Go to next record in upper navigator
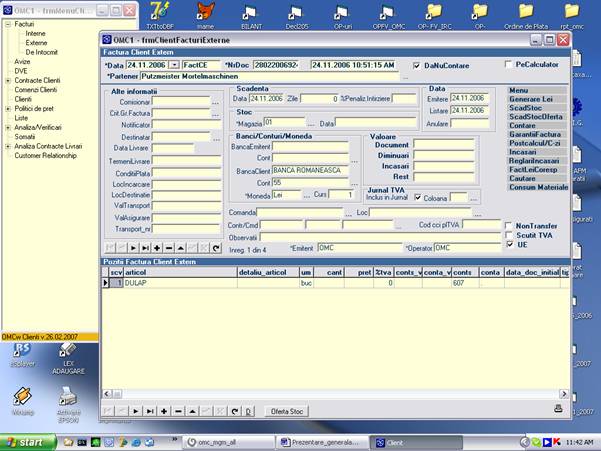Screen dimensions: 601x451 pyautogui.click(x=132, y=247)
